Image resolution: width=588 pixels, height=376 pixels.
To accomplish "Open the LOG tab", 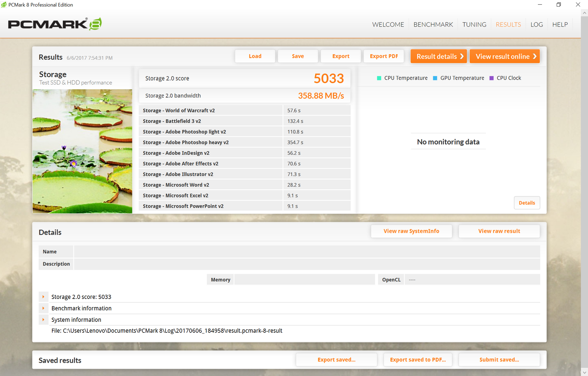I will click(x=537, y=24).
